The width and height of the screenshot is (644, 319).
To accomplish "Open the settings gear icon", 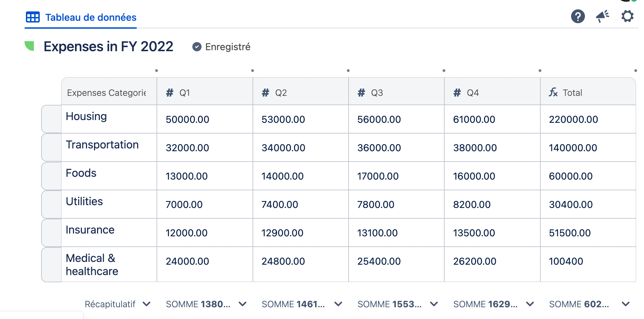I will click(x=628, y=16).
